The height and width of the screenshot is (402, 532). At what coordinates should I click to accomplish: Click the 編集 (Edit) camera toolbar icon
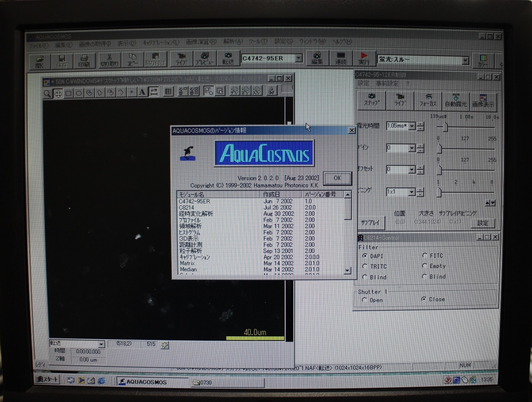click(317, 58)
